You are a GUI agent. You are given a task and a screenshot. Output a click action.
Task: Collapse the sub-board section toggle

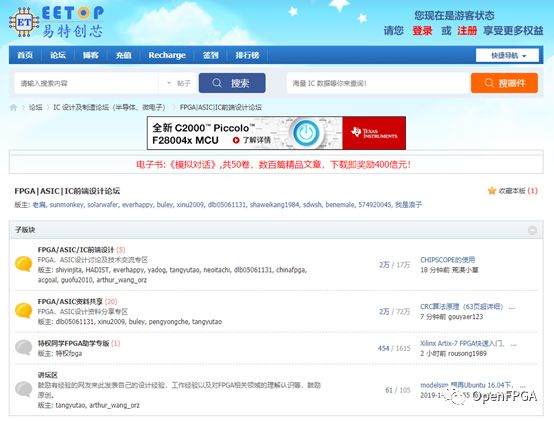click(x=532, y=230)
